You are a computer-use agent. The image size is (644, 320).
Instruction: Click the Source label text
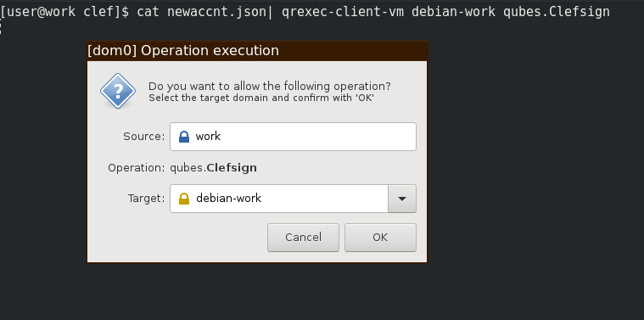[x=144, y=137]
